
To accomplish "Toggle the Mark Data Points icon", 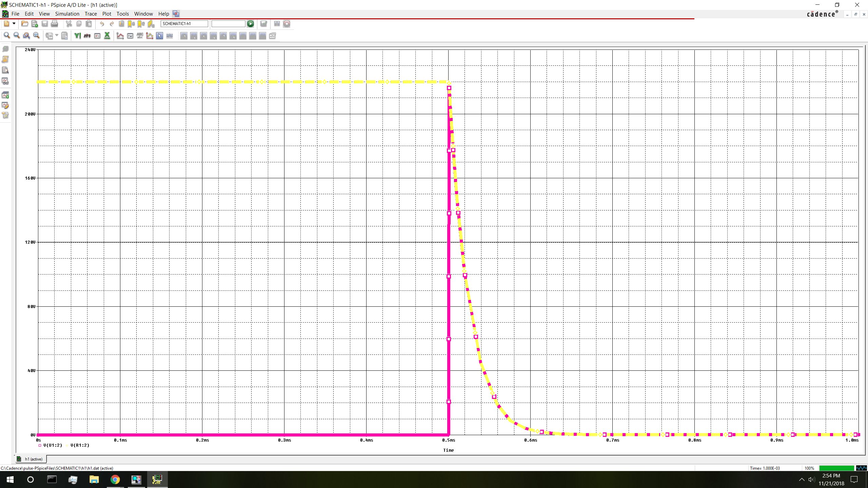I will tap(150, 36).
